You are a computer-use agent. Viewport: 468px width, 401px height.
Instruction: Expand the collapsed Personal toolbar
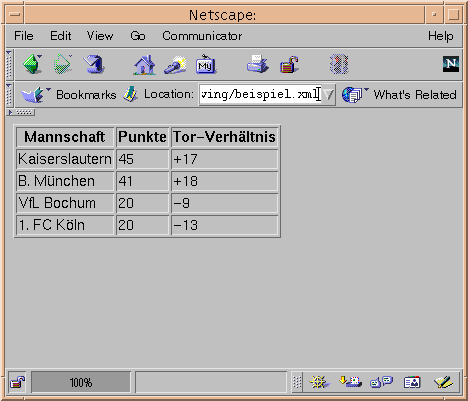21,112
